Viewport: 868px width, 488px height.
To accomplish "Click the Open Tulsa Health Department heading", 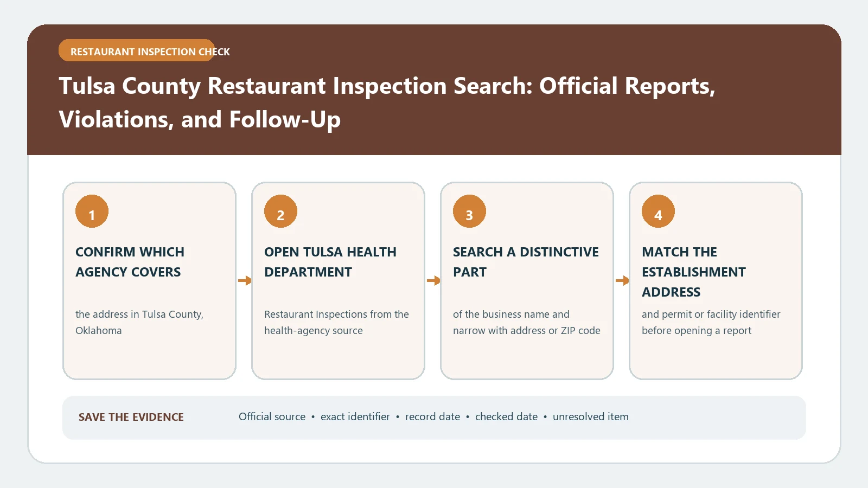I will coord(330,262).
